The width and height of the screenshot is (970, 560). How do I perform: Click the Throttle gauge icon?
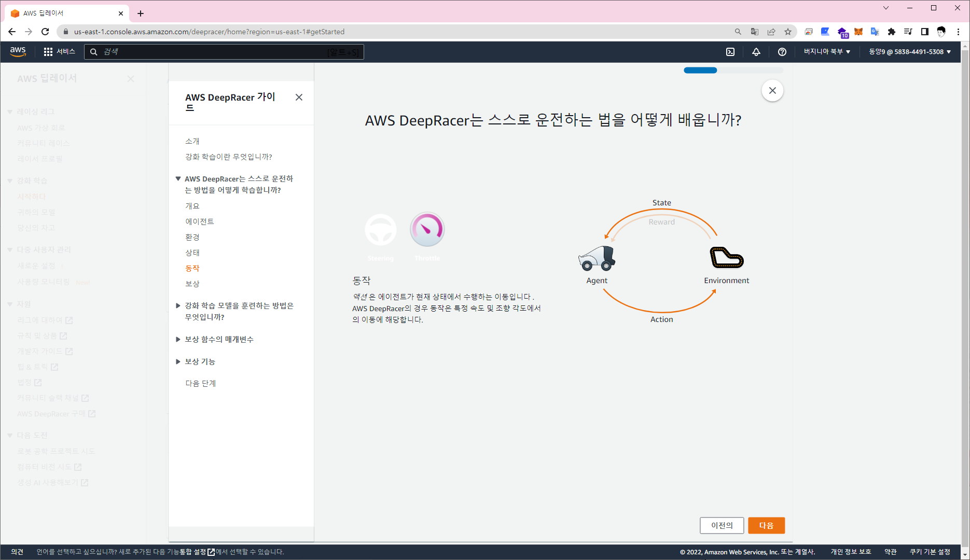(x=427, y=229)
